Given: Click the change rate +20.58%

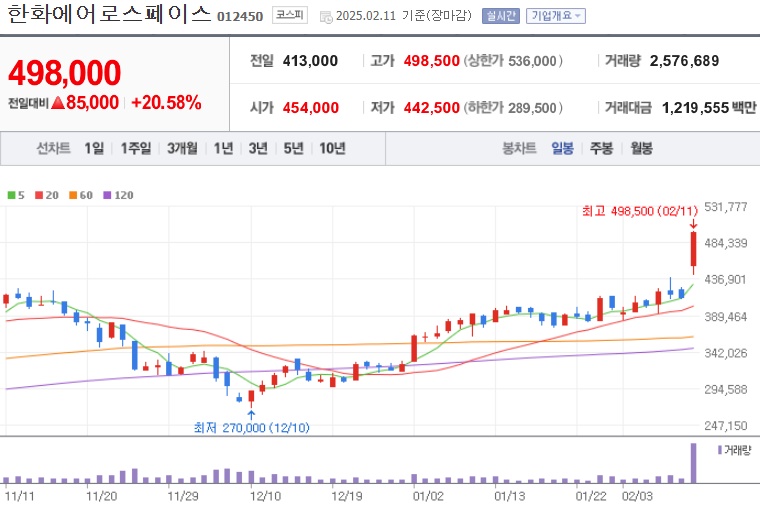Looking at the screenshot, I should click(166, 102).
